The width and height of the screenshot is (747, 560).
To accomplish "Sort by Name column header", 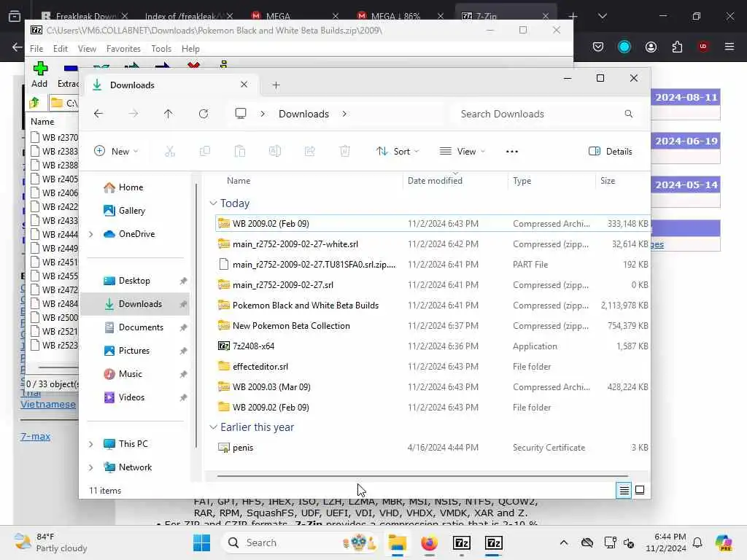I will [239, 181].
